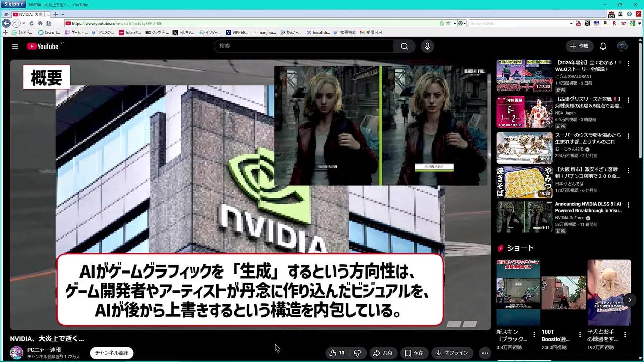Expand the search engine dropdown arrow
The image size is (644, 362).
[571, 23]
